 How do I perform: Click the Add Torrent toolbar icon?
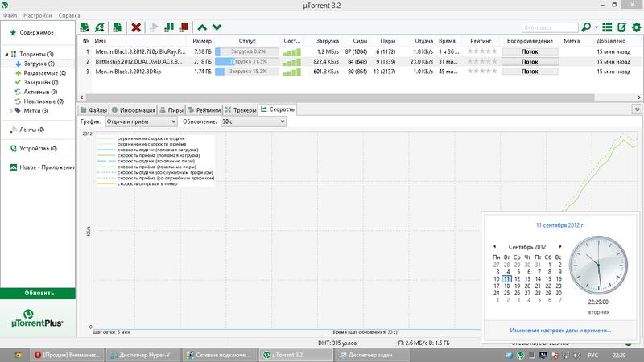85,27
